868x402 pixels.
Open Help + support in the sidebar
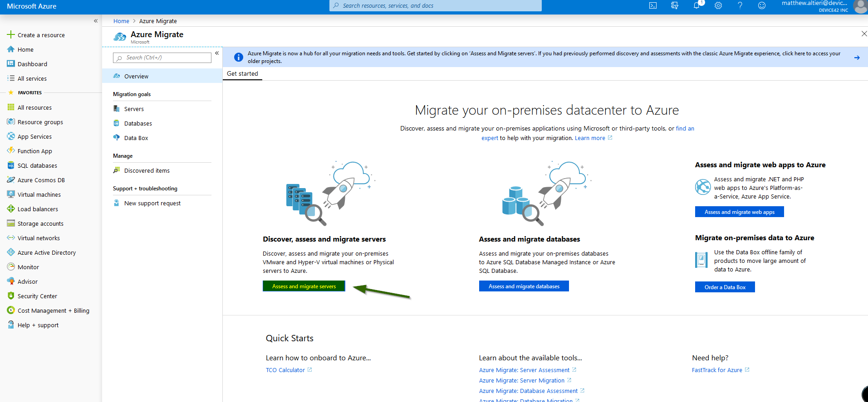click(x=38, y=325)
